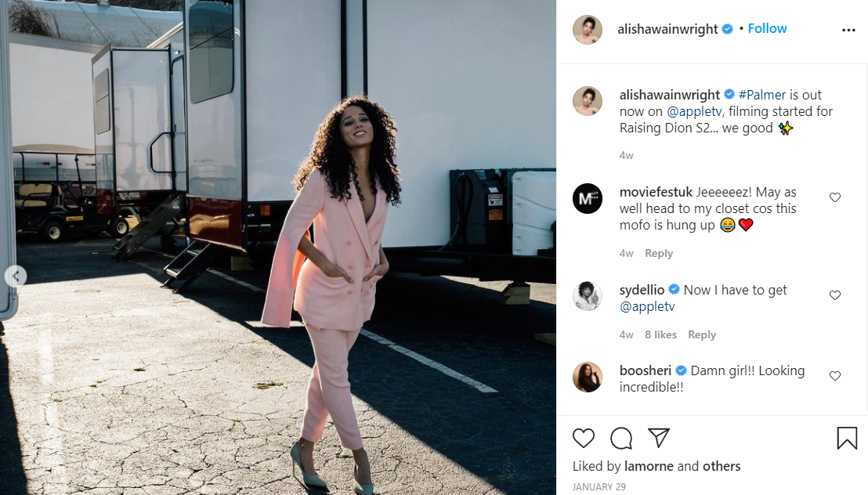Like moviefestuk's comment
The image size is (868, 495).
(x=835, y=197)
